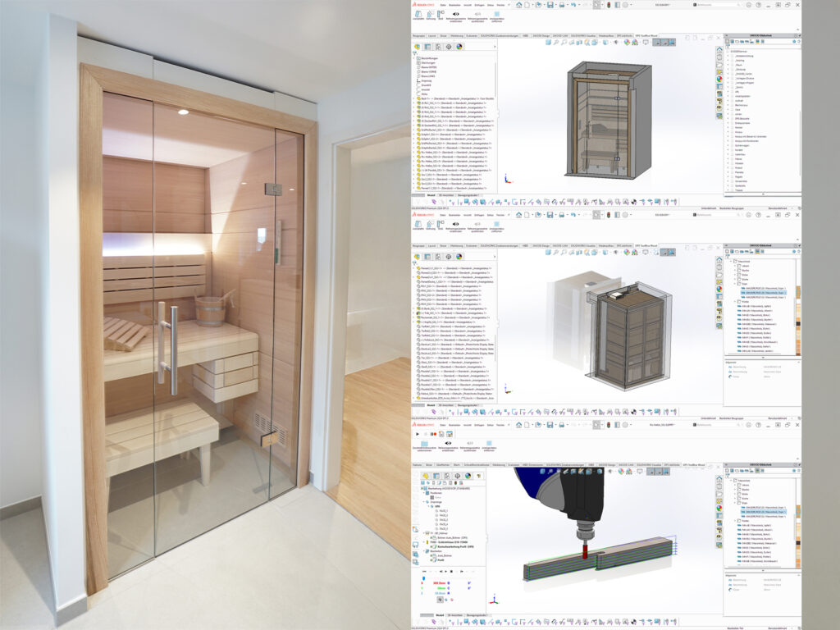Click Zoom to Fit in middle window view toolbar
The image size is (840, 630).
pyautogui.click(x=555, y=253)
